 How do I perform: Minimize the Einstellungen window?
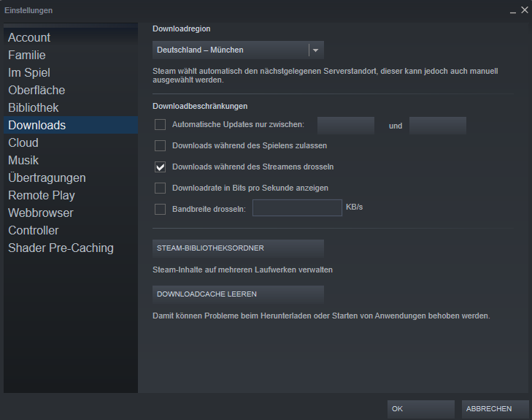(512, 11)
